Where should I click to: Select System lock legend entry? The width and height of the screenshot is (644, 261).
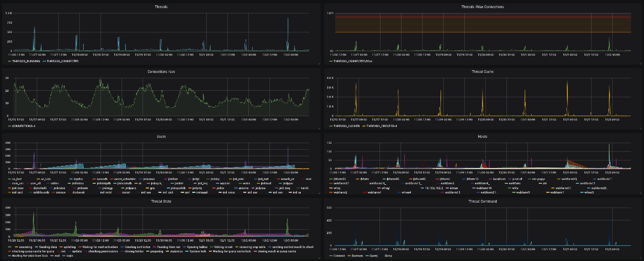tap(198, 252)
